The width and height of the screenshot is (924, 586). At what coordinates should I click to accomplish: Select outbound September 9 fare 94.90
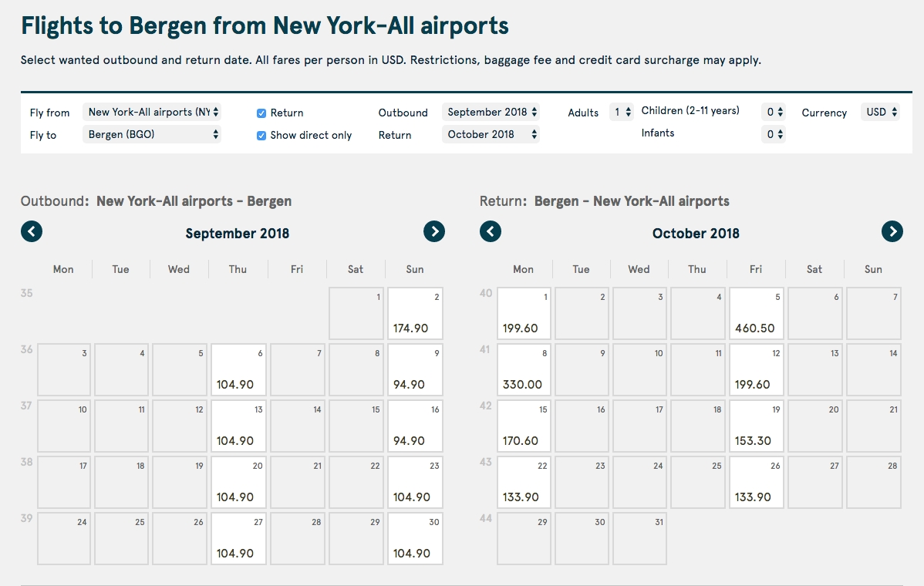click(x=415, y=370)
